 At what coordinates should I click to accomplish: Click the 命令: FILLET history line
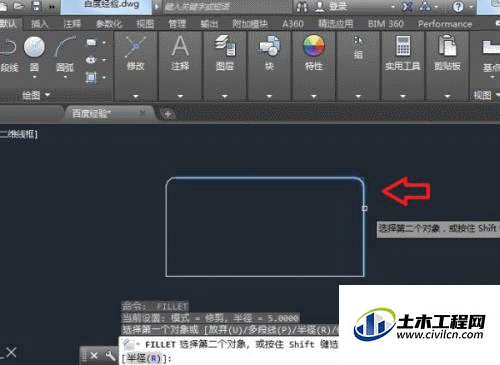pos(155,306)
